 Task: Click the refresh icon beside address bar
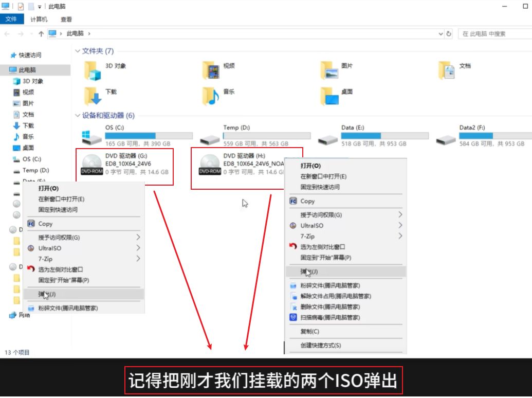[449, 34]
